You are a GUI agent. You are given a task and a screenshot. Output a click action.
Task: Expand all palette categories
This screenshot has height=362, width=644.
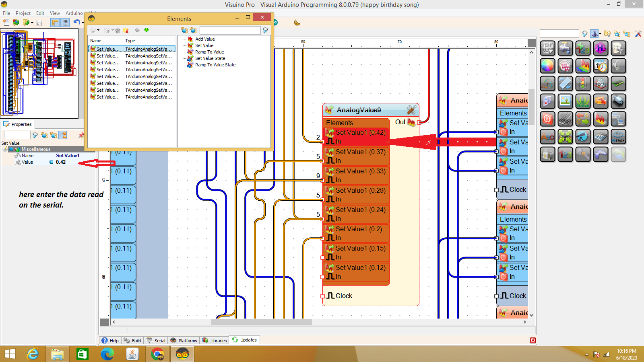pyautogui.click(x=617, y=34)
